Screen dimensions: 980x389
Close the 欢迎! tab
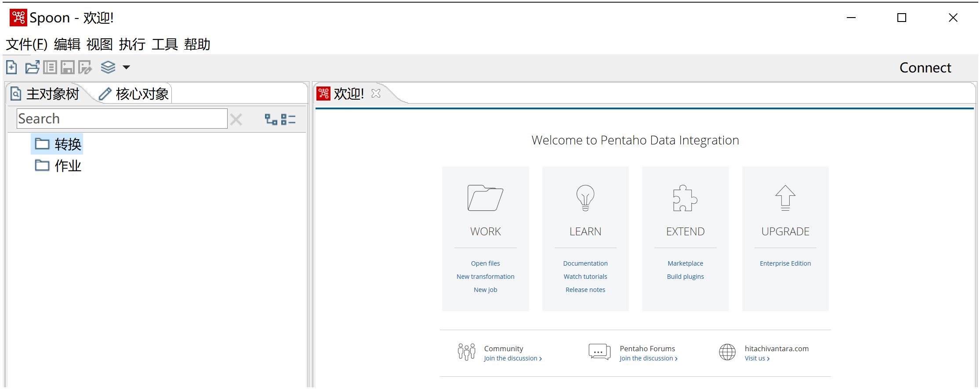pos(376,94)
